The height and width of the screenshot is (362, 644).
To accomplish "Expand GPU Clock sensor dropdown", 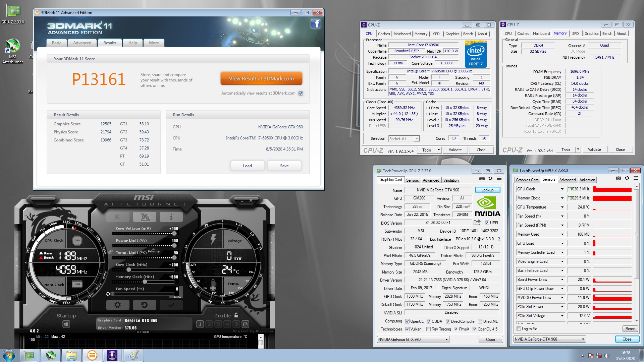I will [x=562, y=189].
